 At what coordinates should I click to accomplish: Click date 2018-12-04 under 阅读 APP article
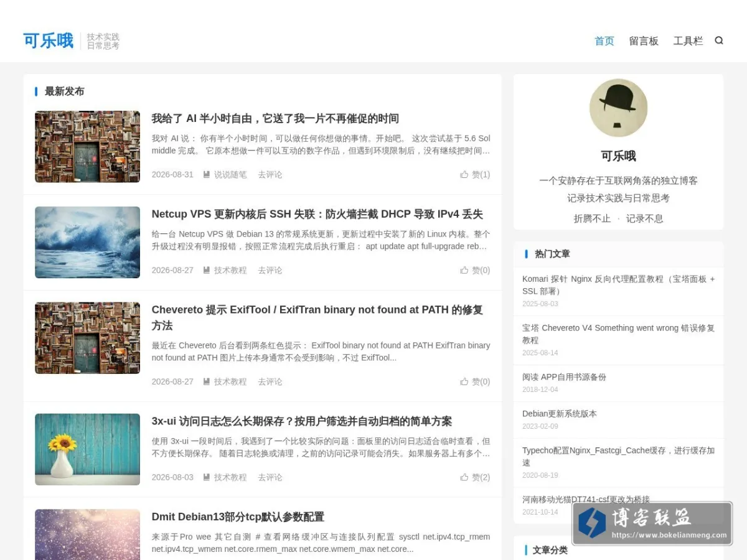(540, 390)
